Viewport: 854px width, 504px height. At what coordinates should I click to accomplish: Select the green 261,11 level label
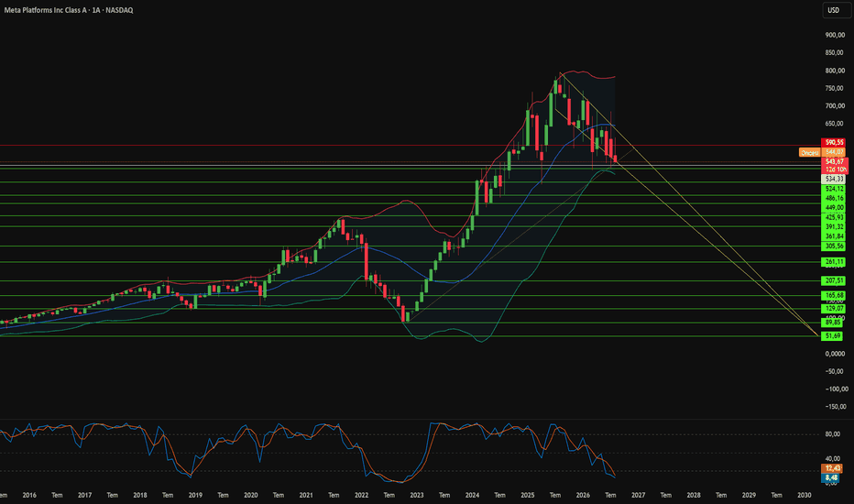834,262
